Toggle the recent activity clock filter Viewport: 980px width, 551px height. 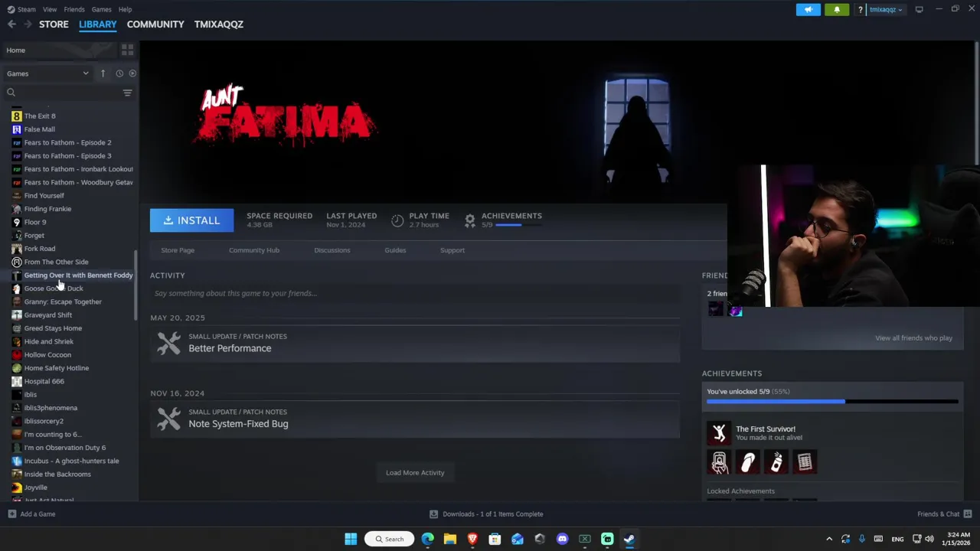119,73
